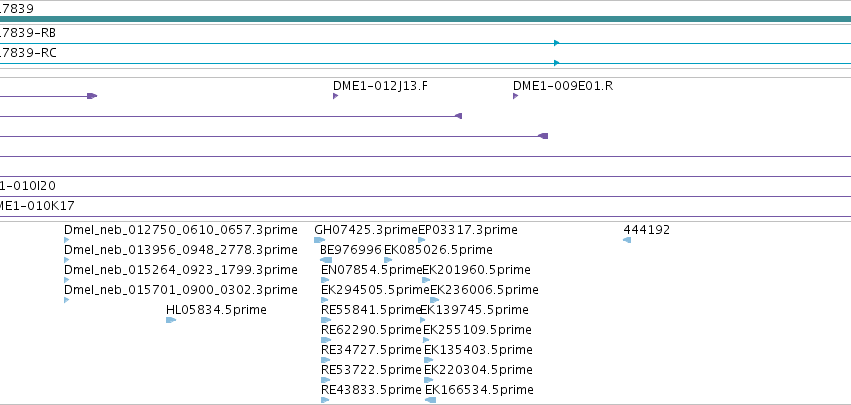Click the Dmel_neb_012750_0610_0657.3prime label

point(181,230)
